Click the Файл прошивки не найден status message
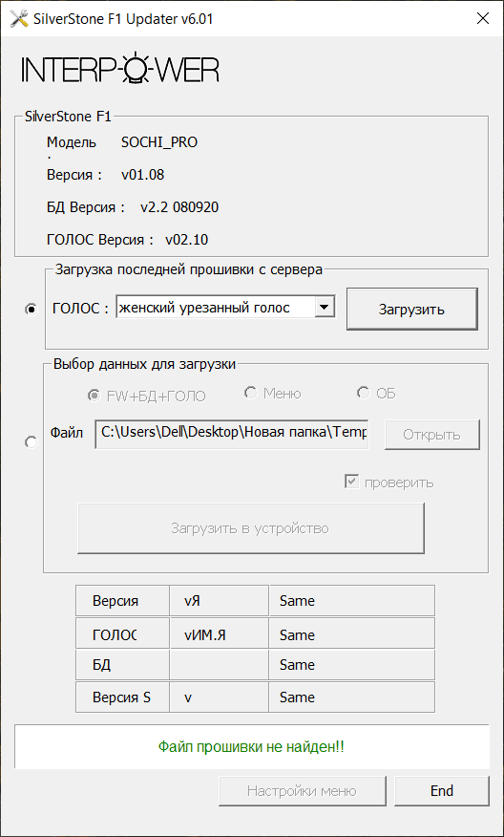Image resolution: width=504 pixels, height=837 pixels. click(251, 747)
